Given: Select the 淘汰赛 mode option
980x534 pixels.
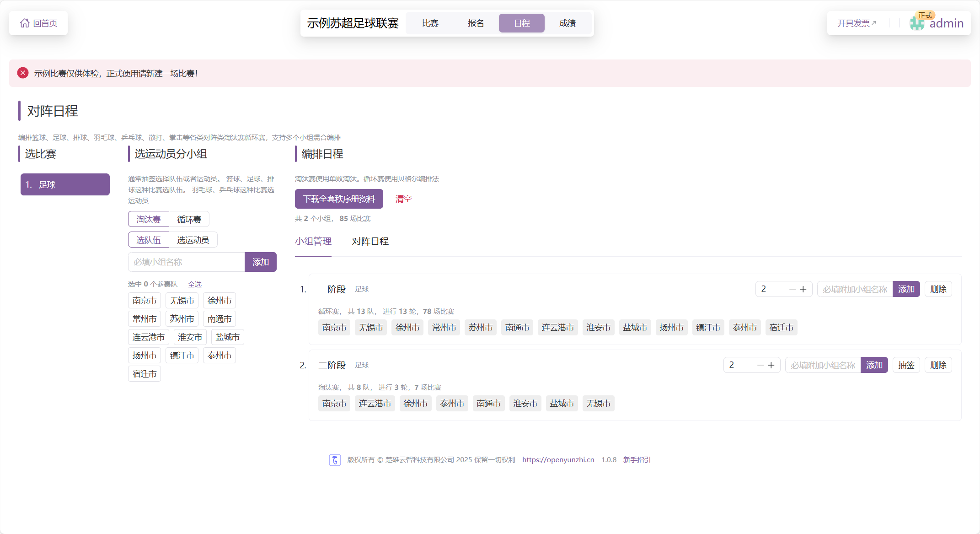Looking at the screenshot, I should pyautogui.click(x=149, y=219).
